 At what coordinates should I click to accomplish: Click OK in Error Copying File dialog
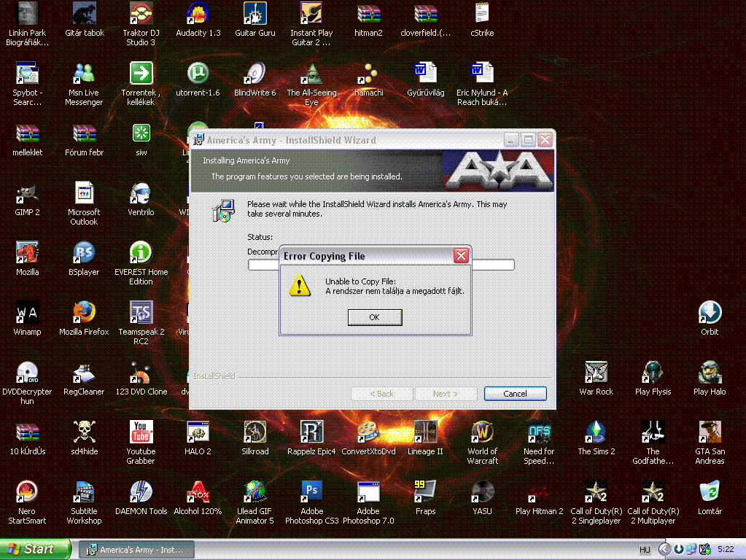pos(374,317)
